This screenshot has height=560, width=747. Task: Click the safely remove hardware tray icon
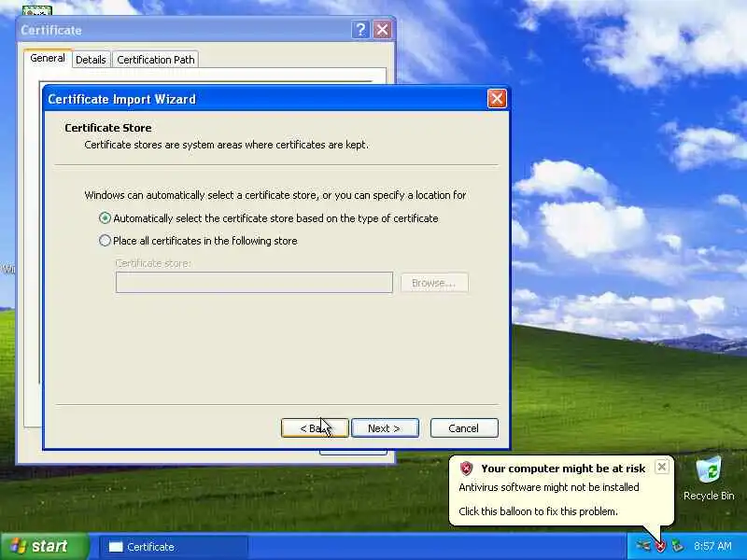[676, 546]
